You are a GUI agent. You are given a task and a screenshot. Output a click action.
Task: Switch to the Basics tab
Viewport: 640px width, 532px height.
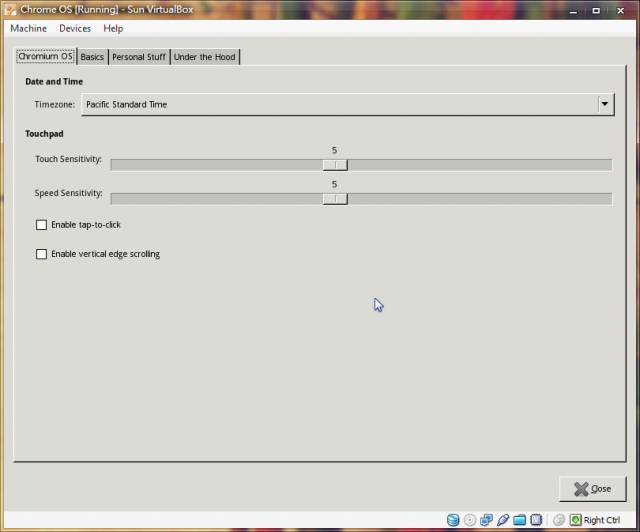click(x=92, y=57)
